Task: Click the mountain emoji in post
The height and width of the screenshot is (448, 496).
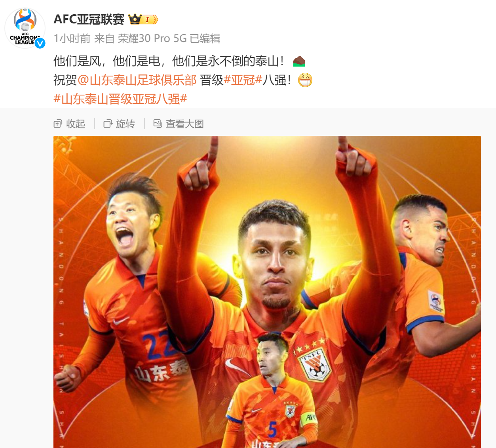Action: pos(299,61)
